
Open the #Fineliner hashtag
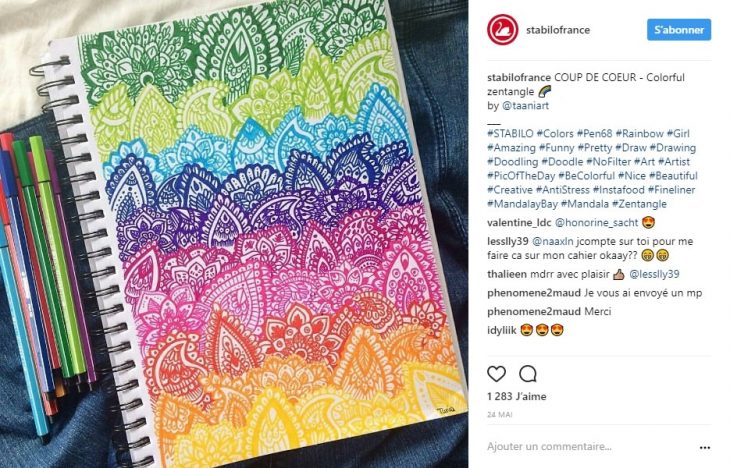coord(671,190)
